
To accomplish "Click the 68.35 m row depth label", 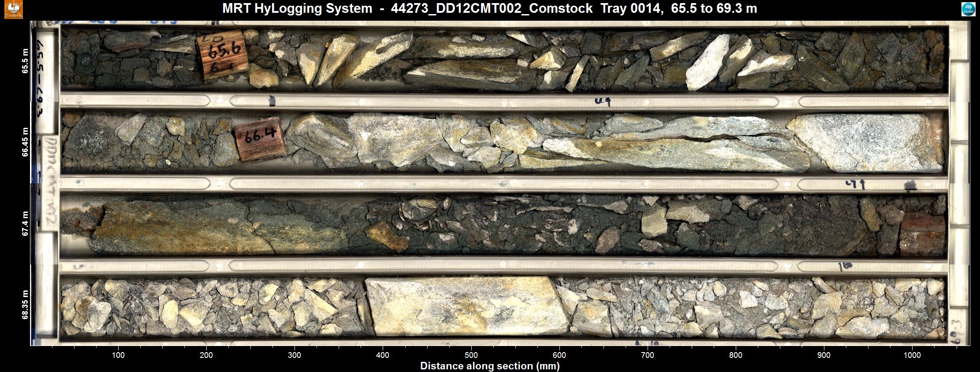I will pyautogui.click(x=25, y=304).
